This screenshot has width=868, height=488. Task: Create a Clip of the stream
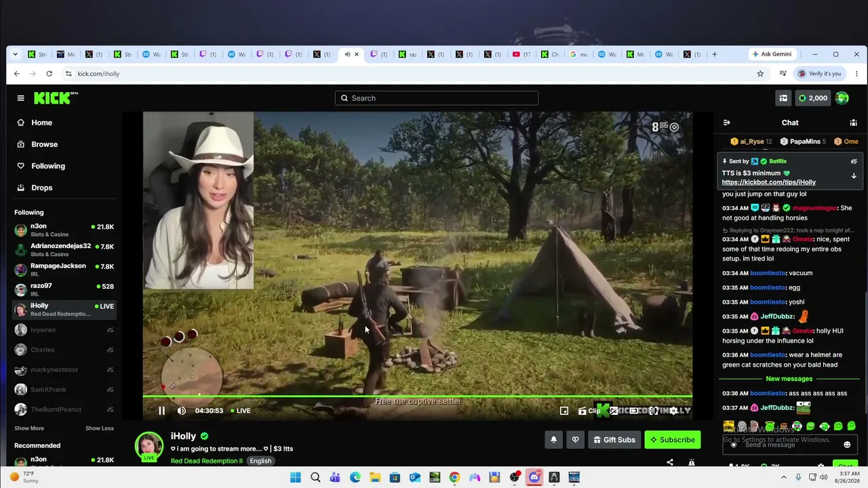point(589,411)
